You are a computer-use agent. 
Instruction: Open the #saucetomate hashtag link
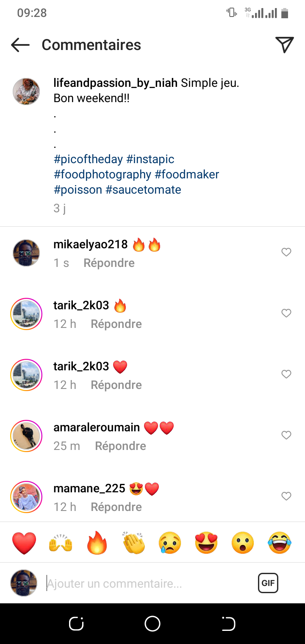pos(143,189)
